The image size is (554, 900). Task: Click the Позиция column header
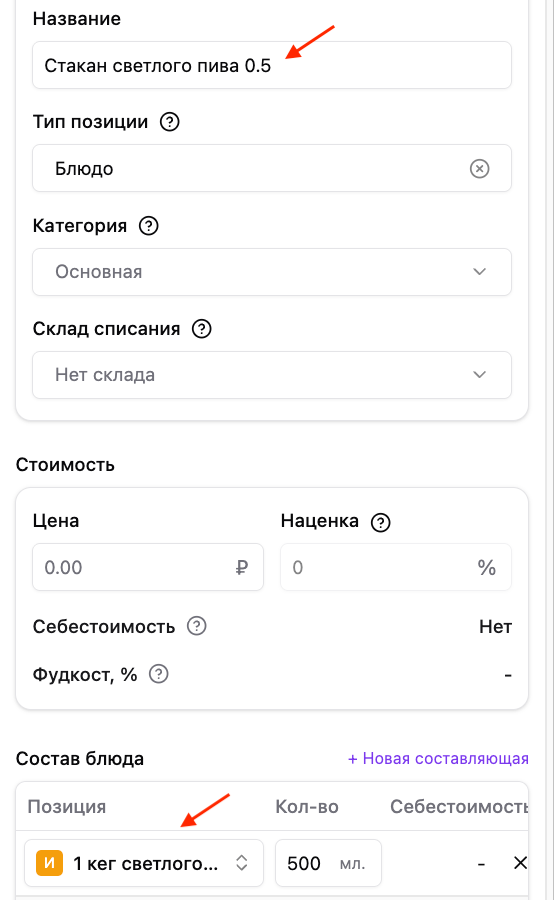[67, 806]
